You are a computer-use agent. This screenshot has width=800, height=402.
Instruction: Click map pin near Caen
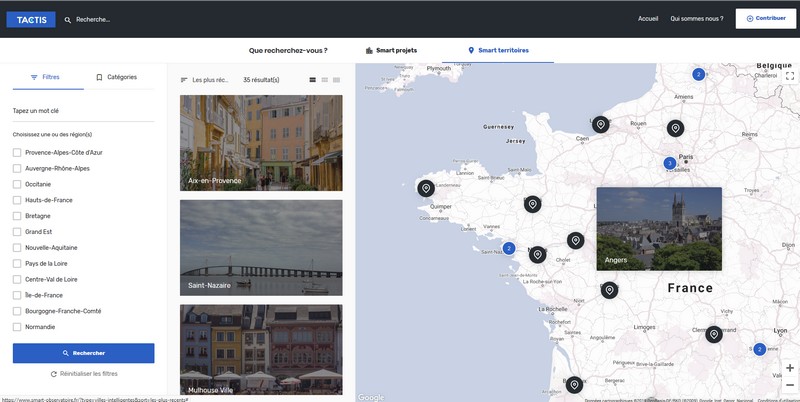click(601, 124)
